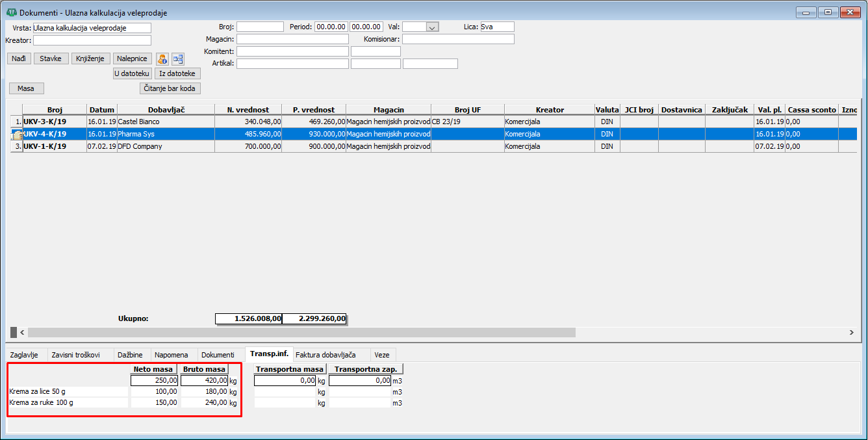Open the Veze tab

[382, 355]
